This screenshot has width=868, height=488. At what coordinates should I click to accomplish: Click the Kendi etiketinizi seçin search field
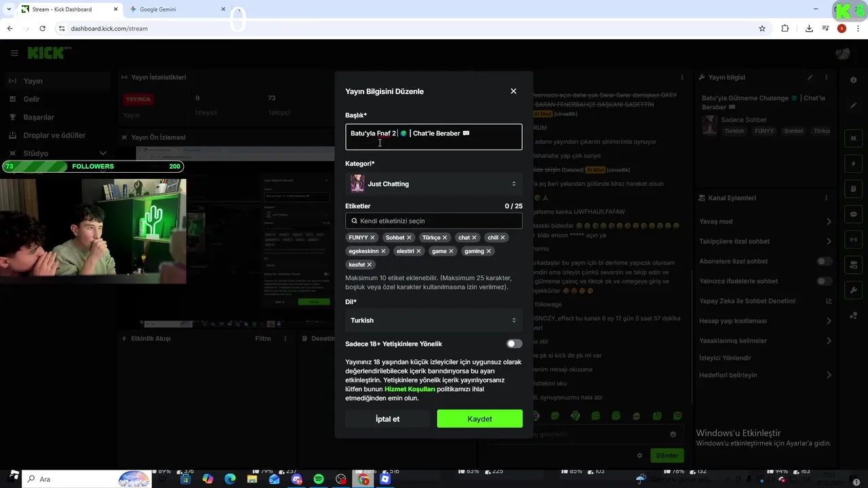point(433,221)
